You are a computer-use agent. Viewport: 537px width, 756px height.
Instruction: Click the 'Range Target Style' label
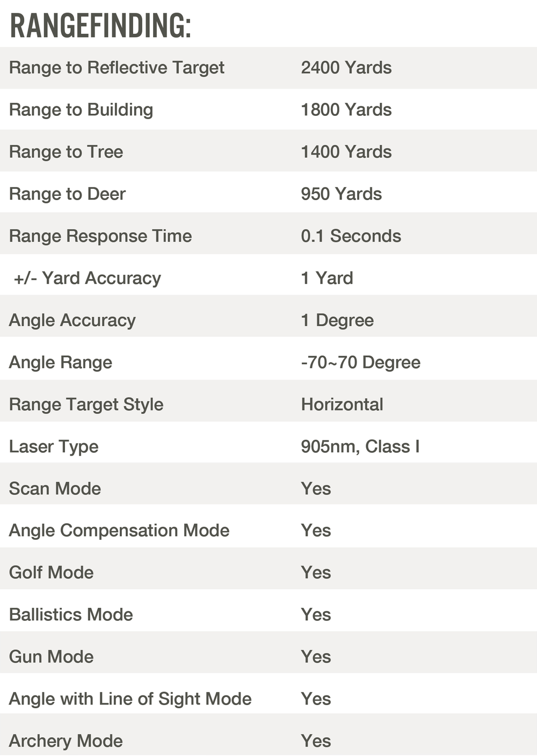tap(86, 405)
